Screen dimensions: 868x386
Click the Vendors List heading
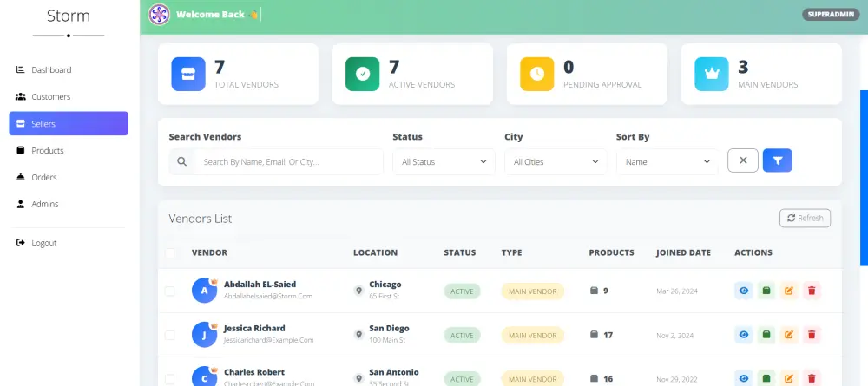[x=201, y=219]
